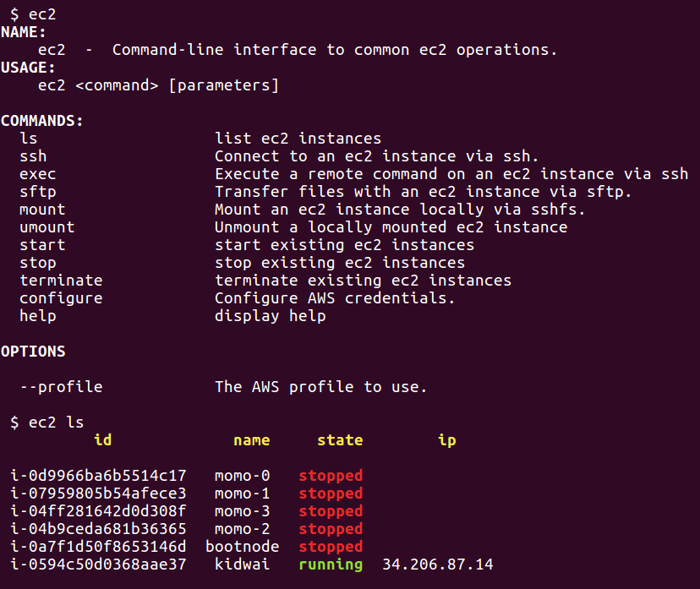Select the 'terminate' command entry

[x=61, y=281]
